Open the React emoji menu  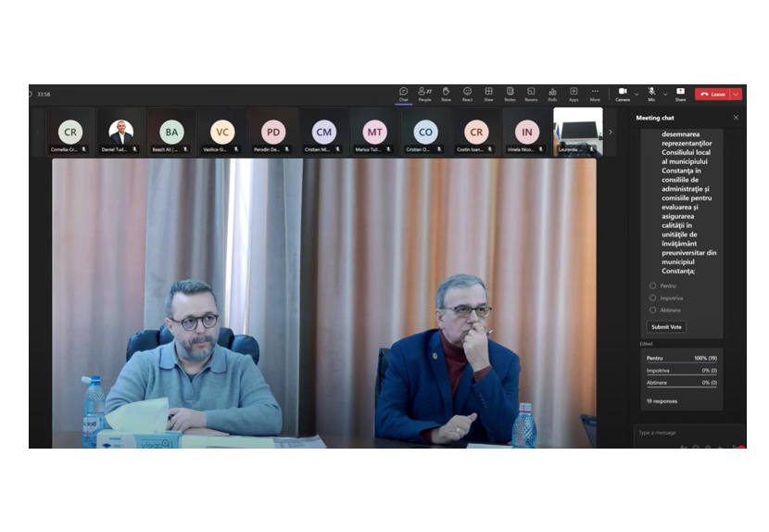pyautogui.click(x=467, y=95)
